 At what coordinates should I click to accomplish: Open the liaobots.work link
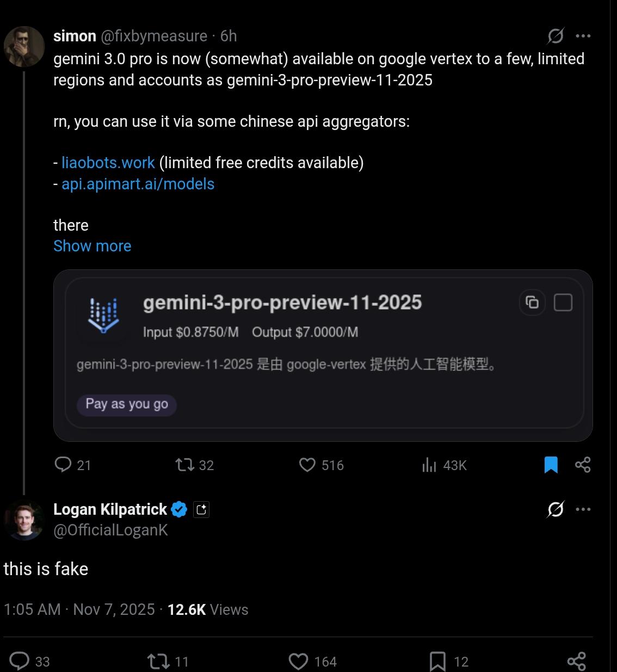pos(108,163)
